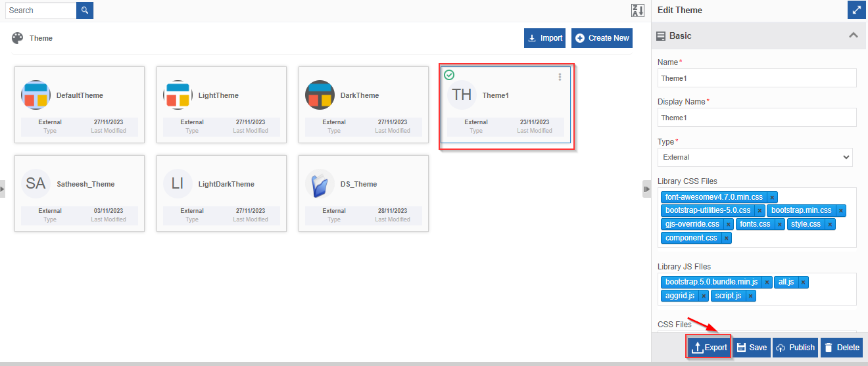Click the aggrid.js tag label
The image size is (868, 366).
pyautogui.click(x=680, y=296)
